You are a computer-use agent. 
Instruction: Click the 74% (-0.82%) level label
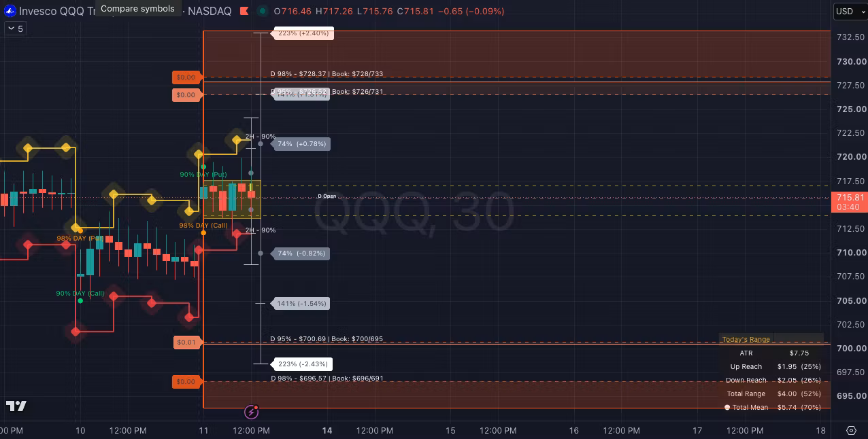pos(301,253)
